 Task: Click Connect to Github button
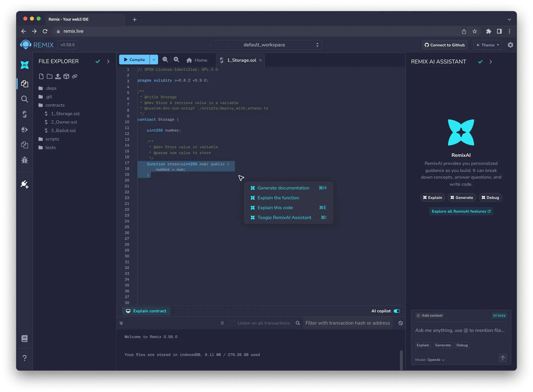(444, 45)
